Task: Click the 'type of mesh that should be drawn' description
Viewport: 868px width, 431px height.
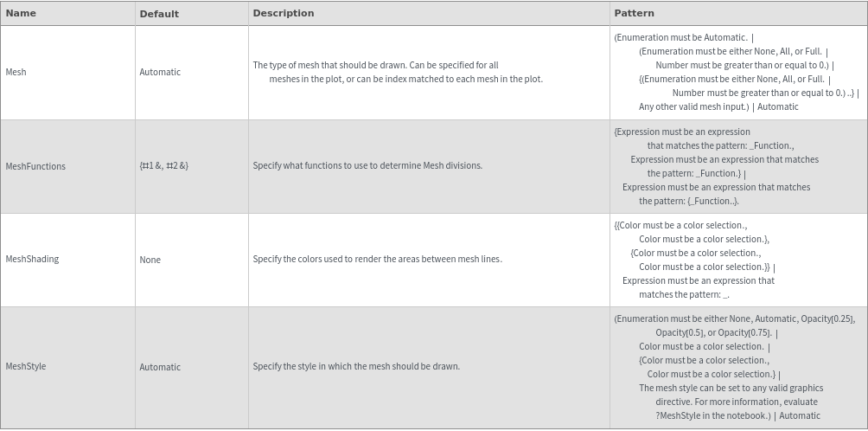Action: (398, 72)
